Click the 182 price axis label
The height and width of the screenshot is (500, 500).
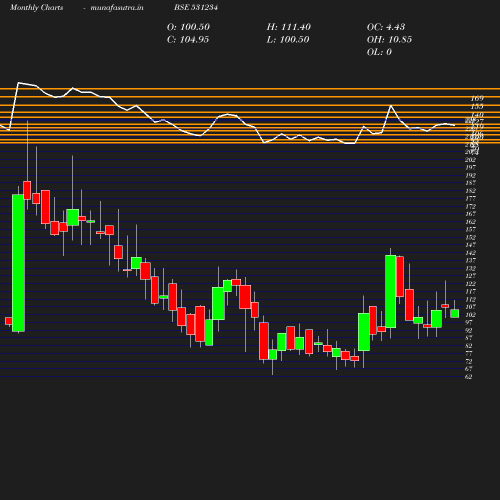470,191
